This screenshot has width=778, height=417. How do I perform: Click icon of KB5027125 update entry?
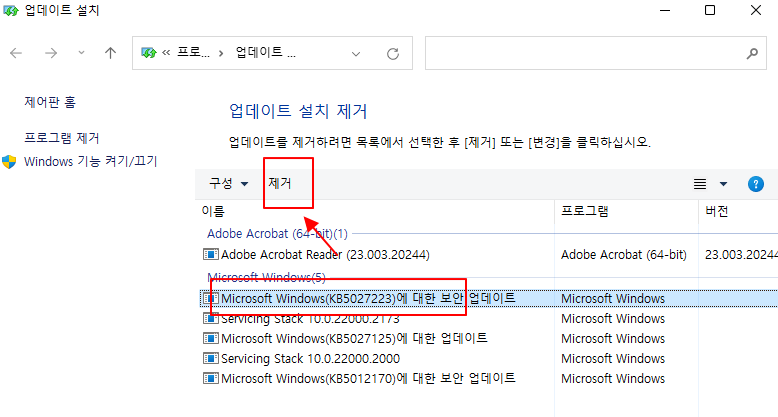[211, 339]
